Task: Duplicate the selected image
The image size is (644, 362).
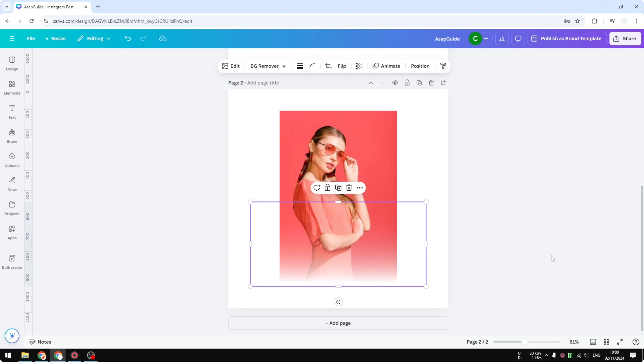Action: tap(338, 187)
